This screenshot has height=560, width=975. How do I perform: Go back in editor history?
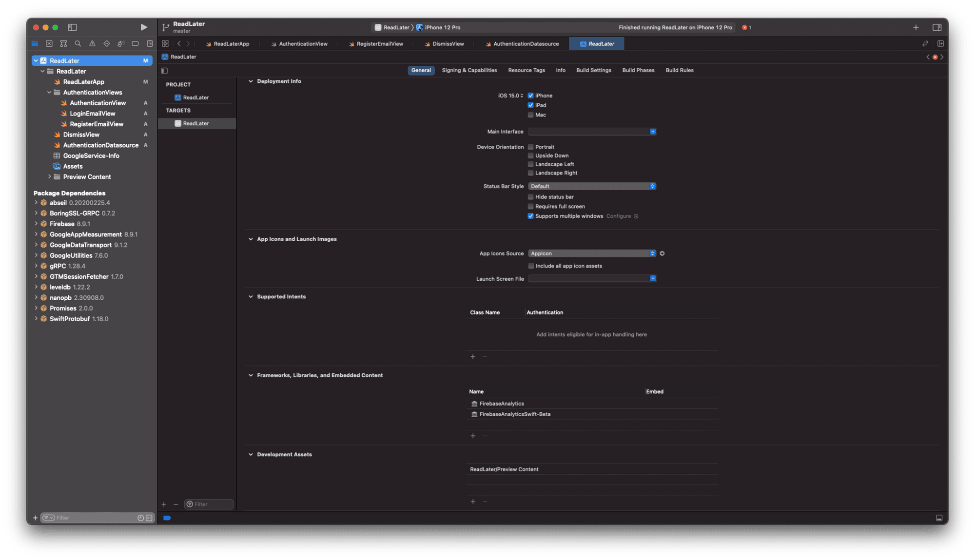pos(179,44)
